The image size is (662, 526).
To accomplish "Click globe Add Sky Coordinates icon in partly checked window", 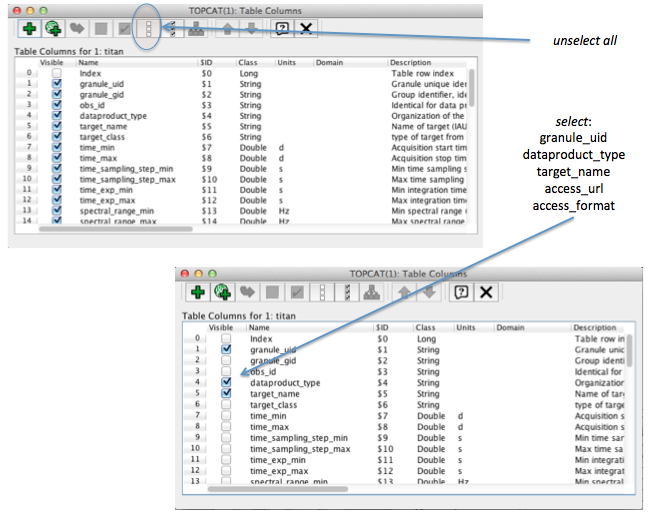I will pos(222,292).
